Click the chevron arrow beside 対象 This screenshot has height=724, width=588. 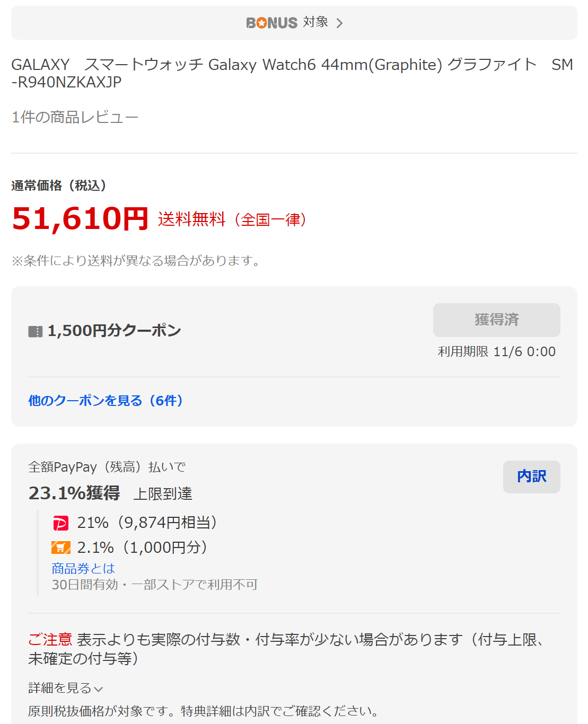click(340, 23)
